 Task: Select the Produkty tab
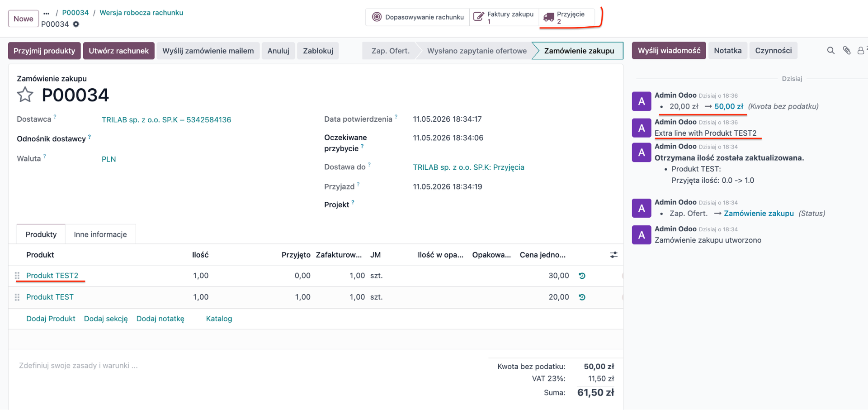pyautogui.click(x=41, y=234)
